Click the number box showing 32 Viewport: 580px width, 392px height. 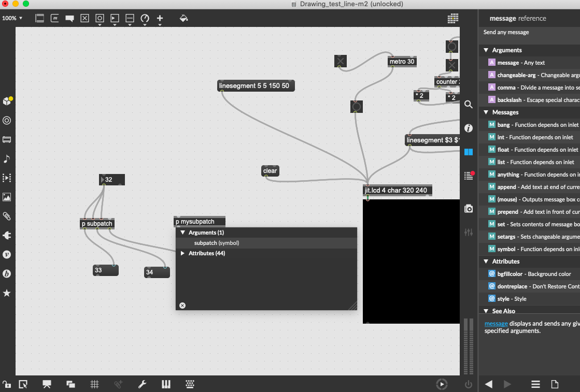point(112,180)
